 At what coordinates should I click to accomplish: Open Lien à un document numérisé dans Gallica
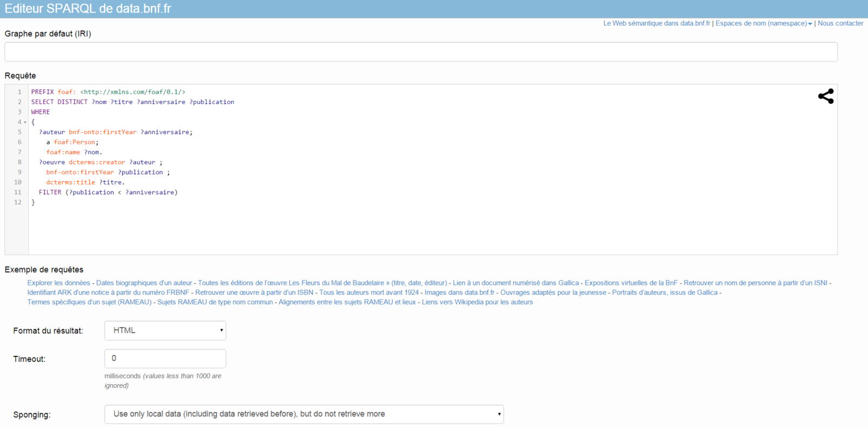point(516,283)
